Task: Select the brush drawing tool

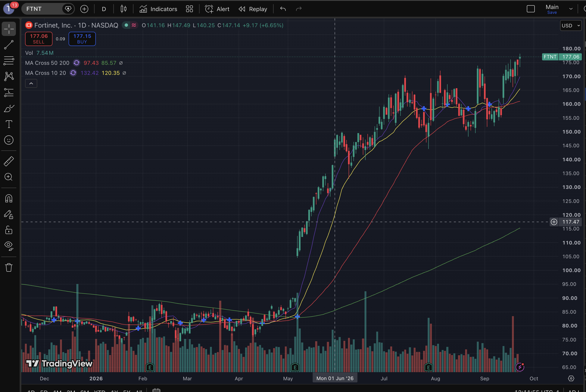Action: (x=9, y=109)
